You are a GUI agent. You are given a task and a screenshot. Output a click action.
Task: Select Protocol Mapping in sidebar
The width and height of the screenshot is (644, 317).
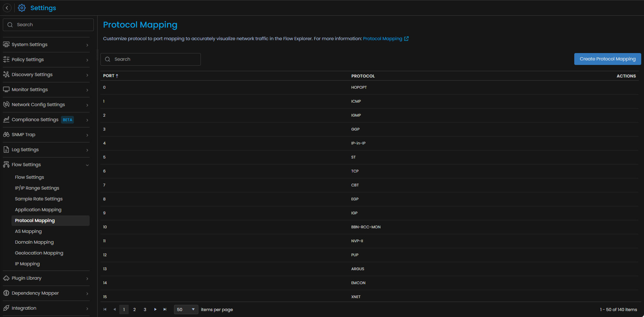[51, 220]
